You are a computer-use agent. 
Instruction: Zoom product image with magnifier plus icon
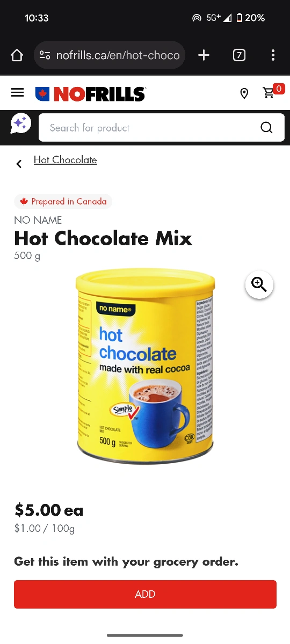(259, 284)
